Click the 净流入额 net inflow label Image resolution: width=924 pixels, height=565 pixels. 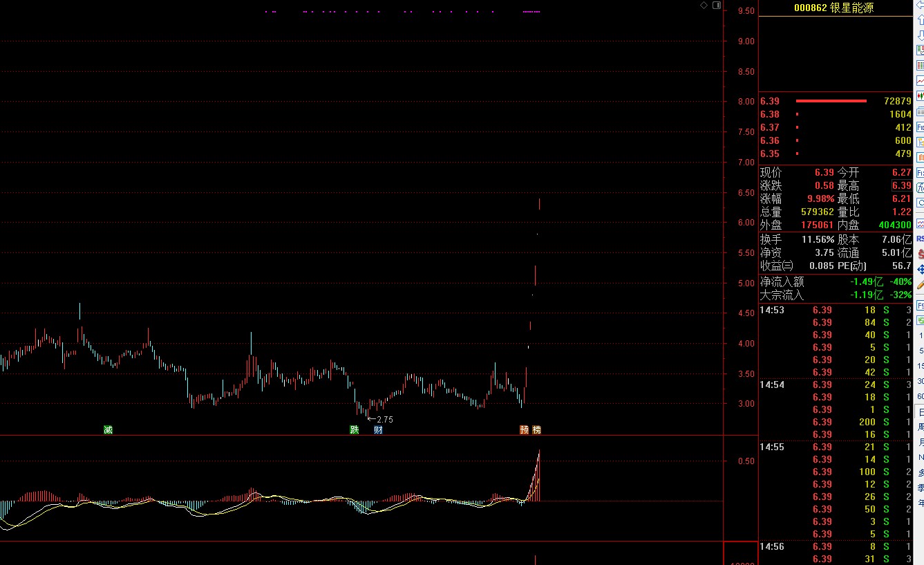click(x=782, y=282)
